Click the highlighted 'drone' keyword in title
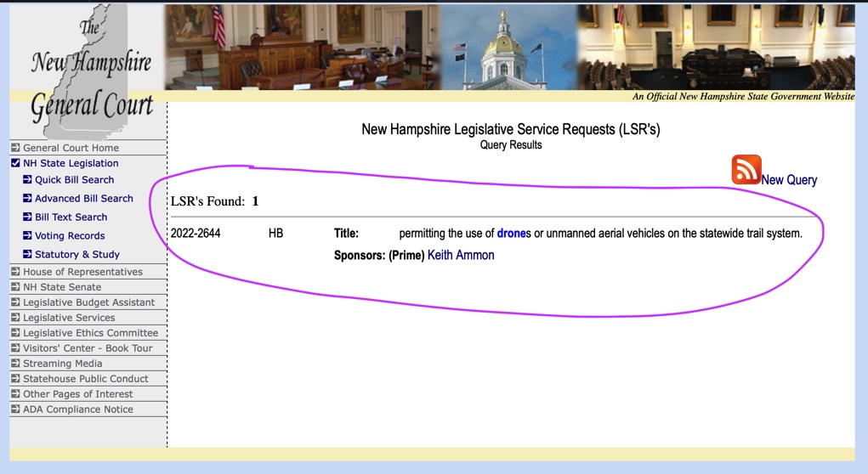868x474 pixels. point(511,234)
